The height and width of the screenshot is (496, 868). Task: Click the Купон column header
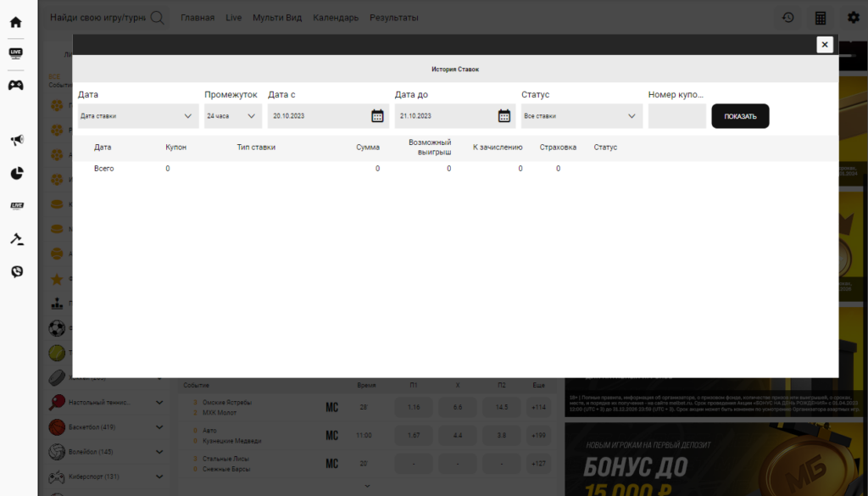(176, 148)
